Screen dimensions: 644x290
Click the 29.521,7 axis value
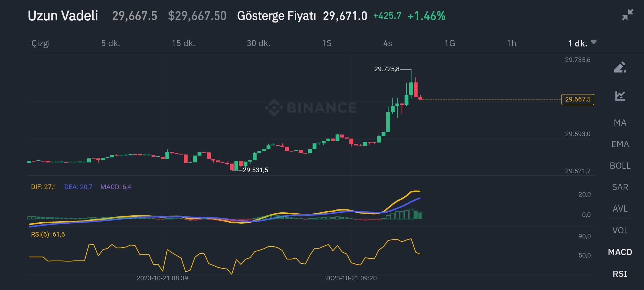(x=577, y=171)
